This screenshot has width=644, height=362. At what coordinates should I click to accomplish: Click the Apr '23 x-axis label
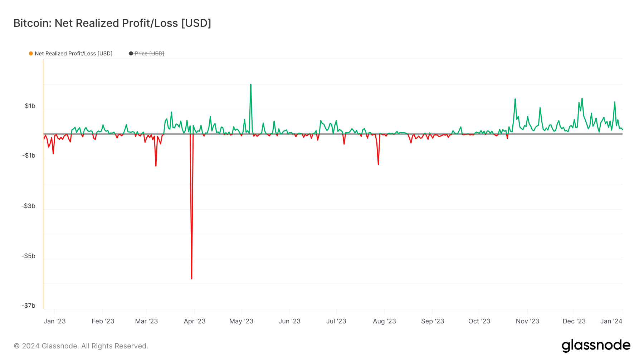point(195,321)
